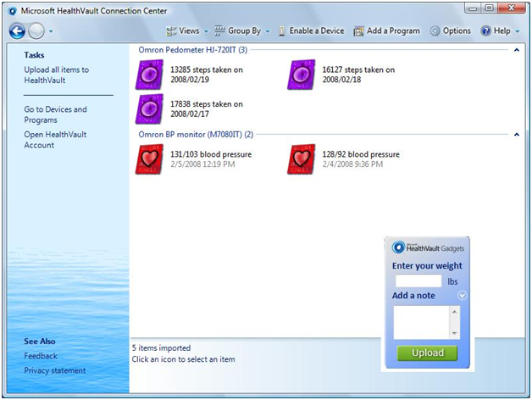
Task: Maximize the Connection Center window
Action: (490, 8)
